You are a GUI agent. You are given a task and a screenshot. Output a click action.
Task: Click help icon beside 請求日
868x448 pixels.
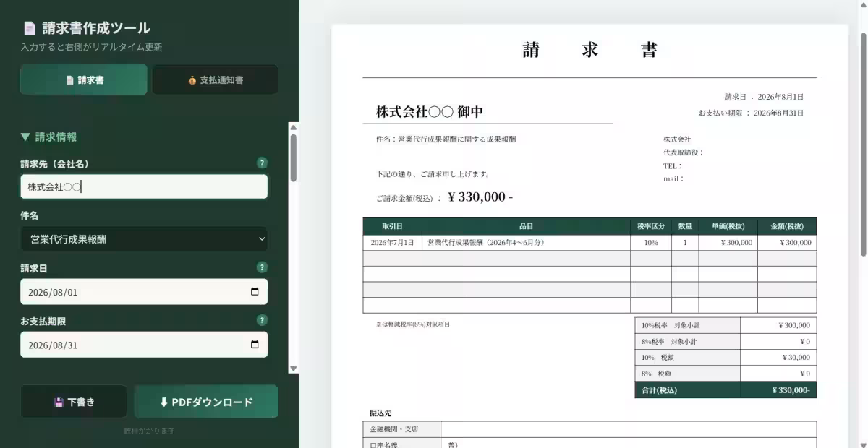coord(262,267)
